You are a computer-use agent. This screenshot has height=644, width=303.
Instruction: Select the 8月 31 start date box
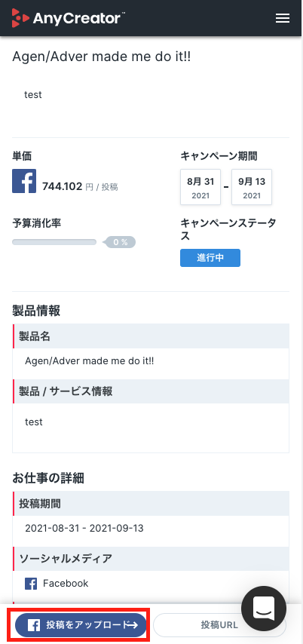(200, 187)
